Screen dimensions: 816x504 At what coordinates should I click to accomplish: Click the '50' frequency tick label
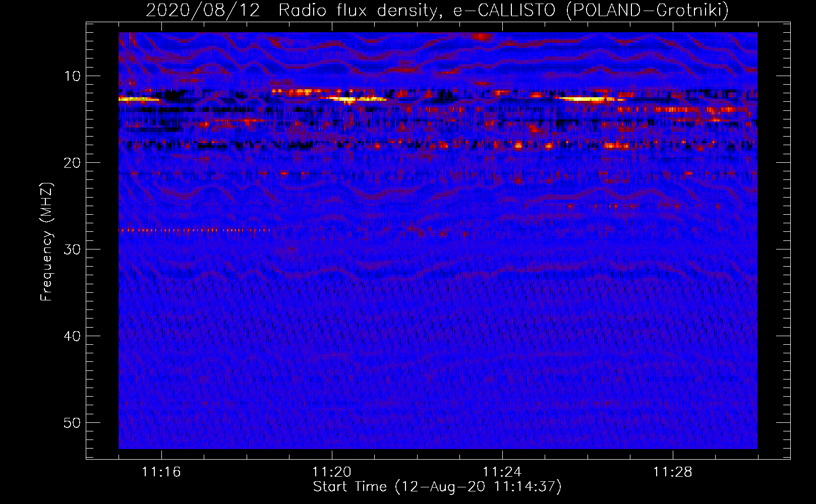click(73, 423)
